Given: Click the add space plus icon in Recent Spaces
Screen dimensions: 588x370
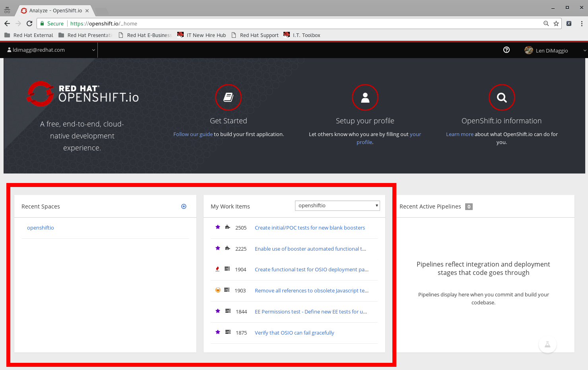Looking at the screenshot, I should [x=184, y=206].
